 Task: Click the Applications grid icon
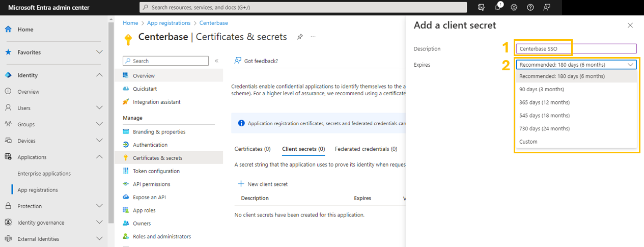8,157
